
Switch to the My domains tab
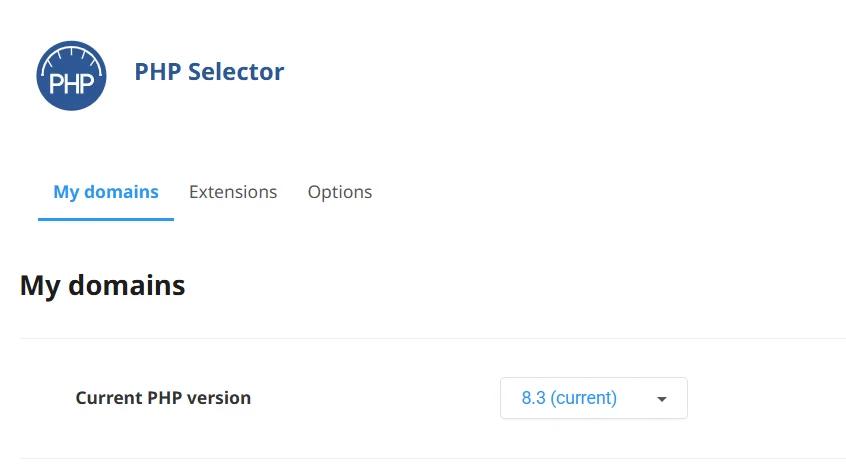point(106,192)
